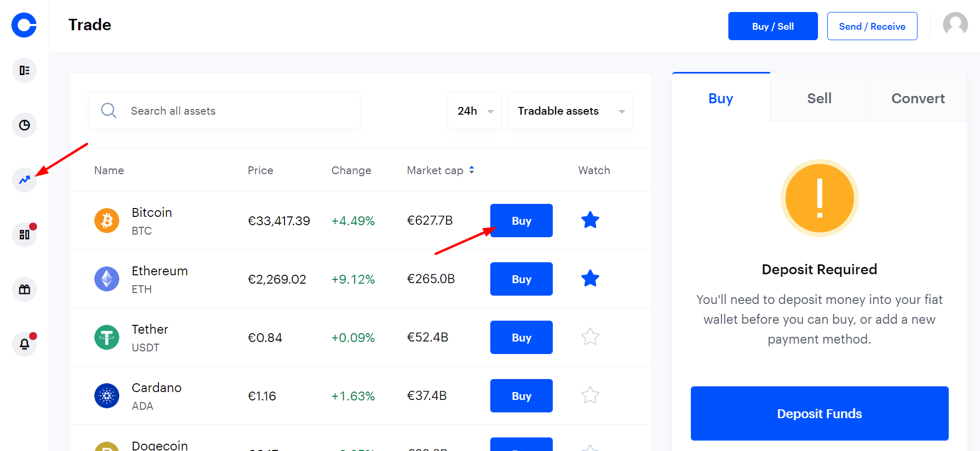Click the Price column header
Image resolution: width=980 pixels, height=451 pixels.
(x=260, y=170)
